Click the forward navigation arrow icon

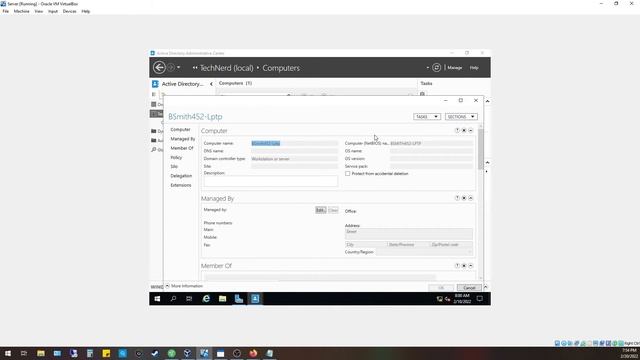[171, 67]
